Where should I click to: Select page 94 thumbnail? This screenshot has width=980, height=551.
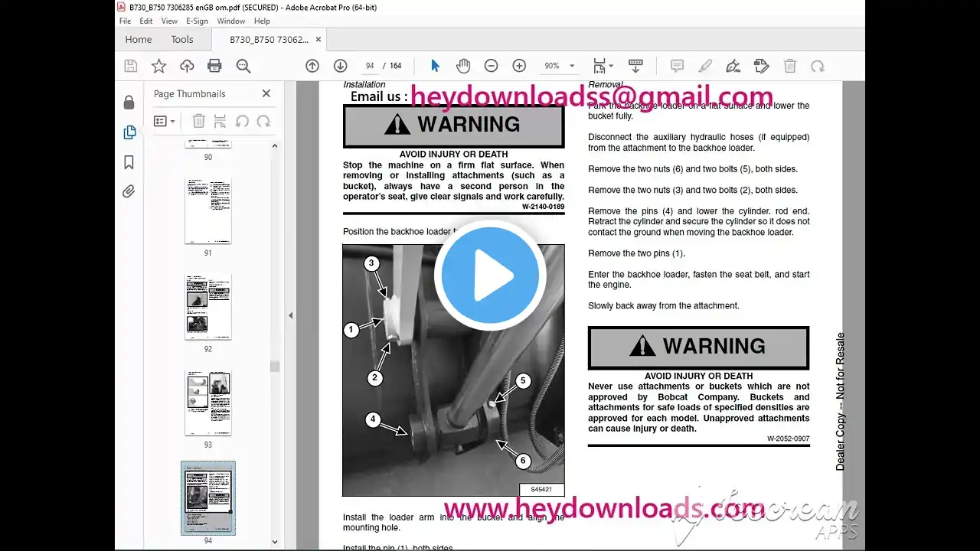tap(208, 498)
